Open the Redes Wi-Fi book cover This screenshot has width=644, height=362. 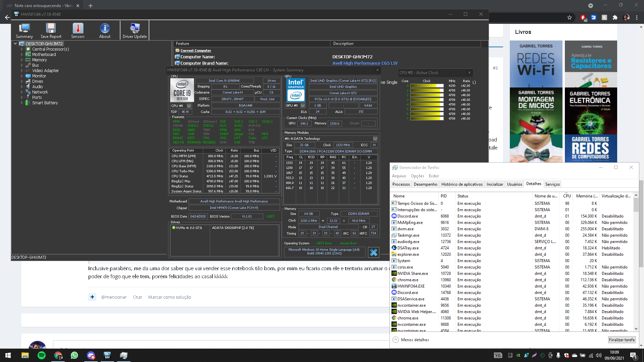pyautogui.click(x=536, y=64)
